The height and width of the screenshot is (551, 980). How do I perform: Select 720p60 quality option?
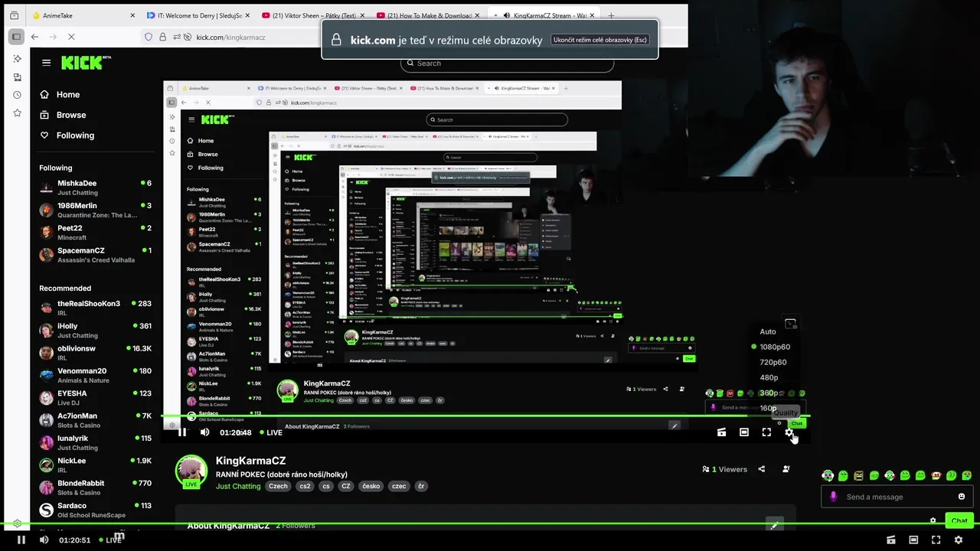[773, 362]
